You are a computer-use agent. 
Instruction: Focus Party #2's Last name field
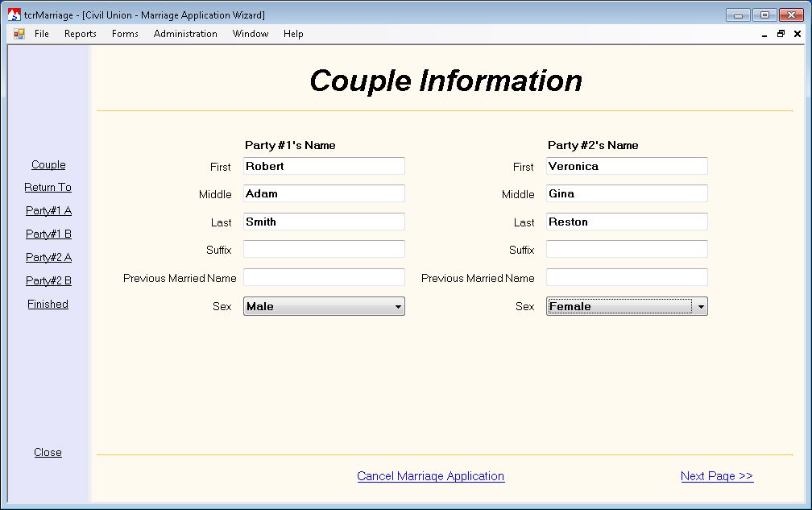[627, 222]
